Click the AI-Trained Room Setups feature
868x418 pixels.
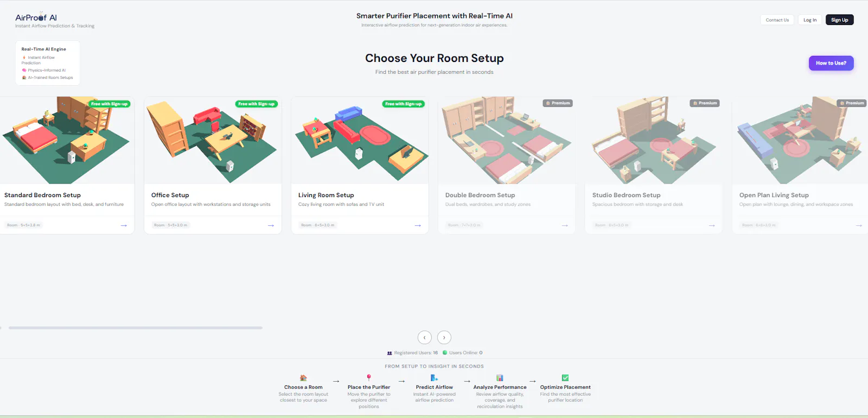pyautogui.click(x=47, y=78)
